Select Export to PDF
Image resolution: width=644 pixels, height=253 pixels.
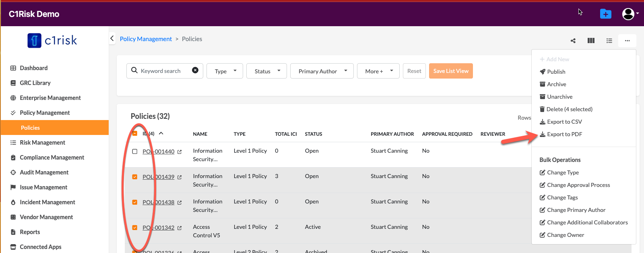pyautogui.click(x=561, y=134)
